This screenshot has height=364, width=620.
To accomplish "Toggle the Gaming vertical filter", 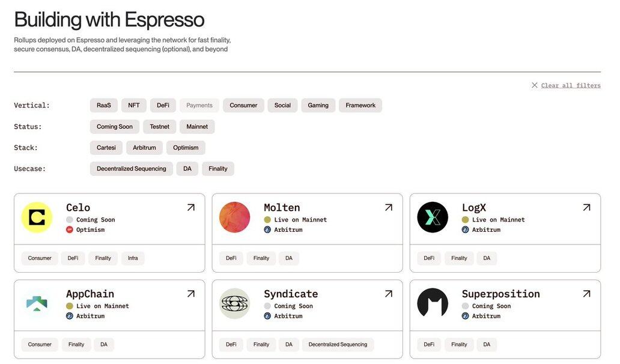I will click(x=318, y=106).
